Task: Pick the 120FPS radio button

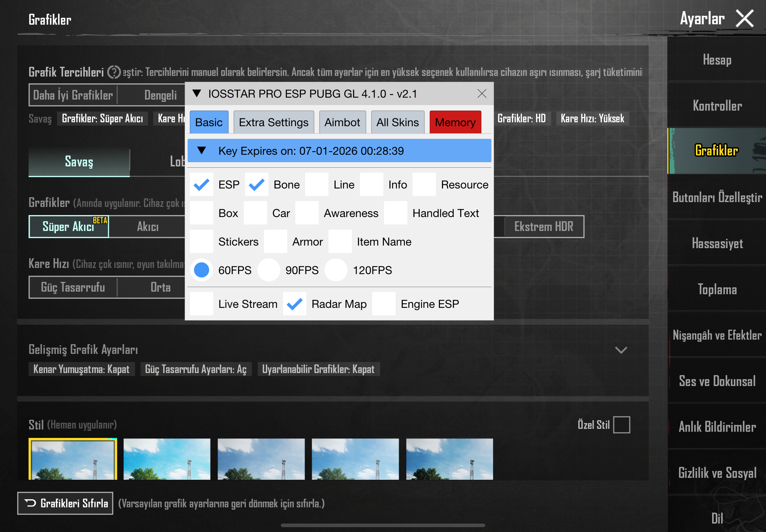Action: [x=336, y=270]
